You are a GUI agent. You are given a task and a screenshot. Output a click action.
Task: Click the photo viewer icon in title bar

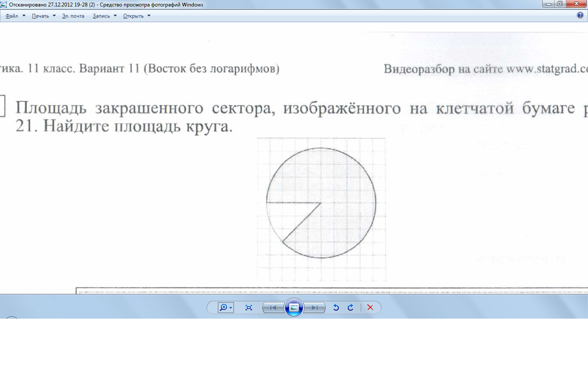point(4,4)
